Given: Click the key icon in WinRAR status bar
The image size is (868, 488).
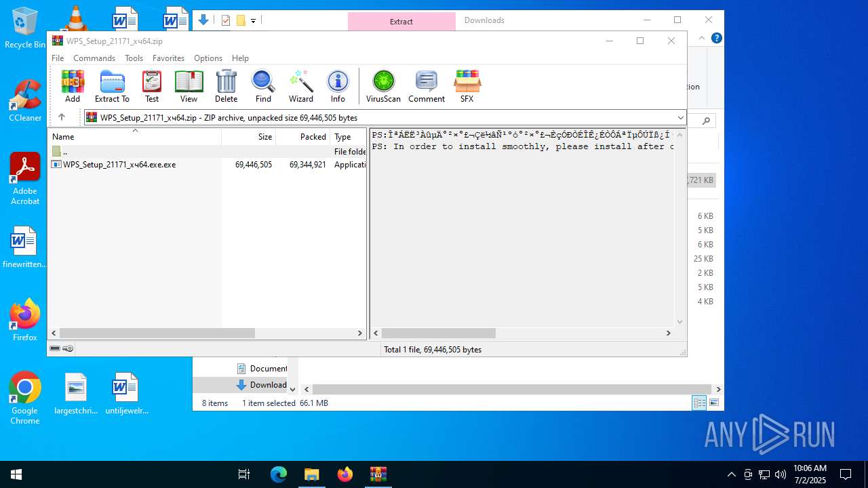Looking at the screenshot, I should coord(68,348).
